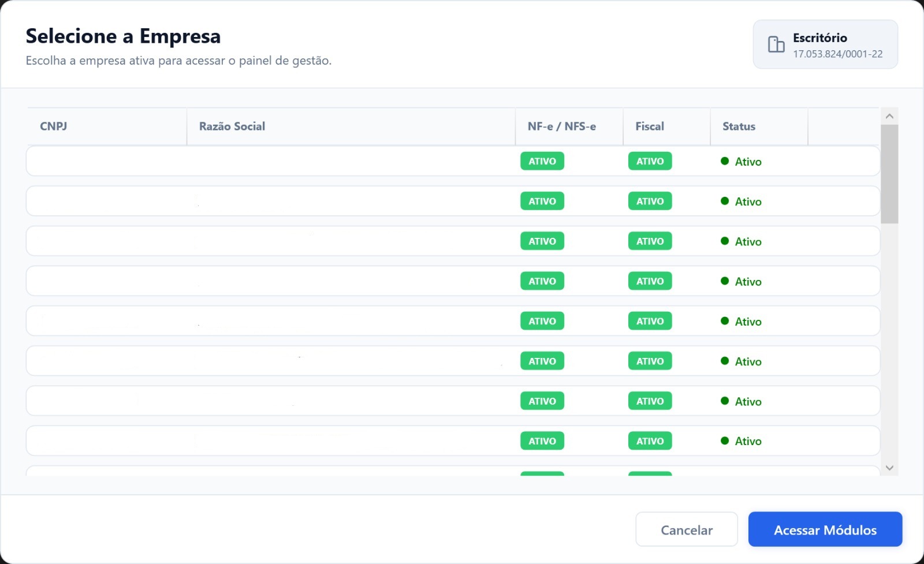Click first row's NF-e ATIVO badge

tap(542, 161)
